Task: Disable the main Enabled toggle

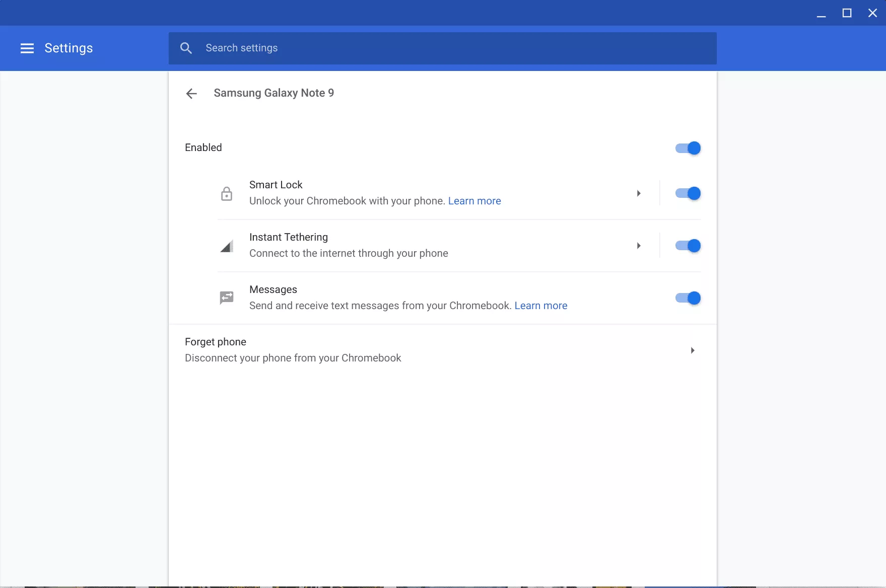Action: click(x=688, y=148)
